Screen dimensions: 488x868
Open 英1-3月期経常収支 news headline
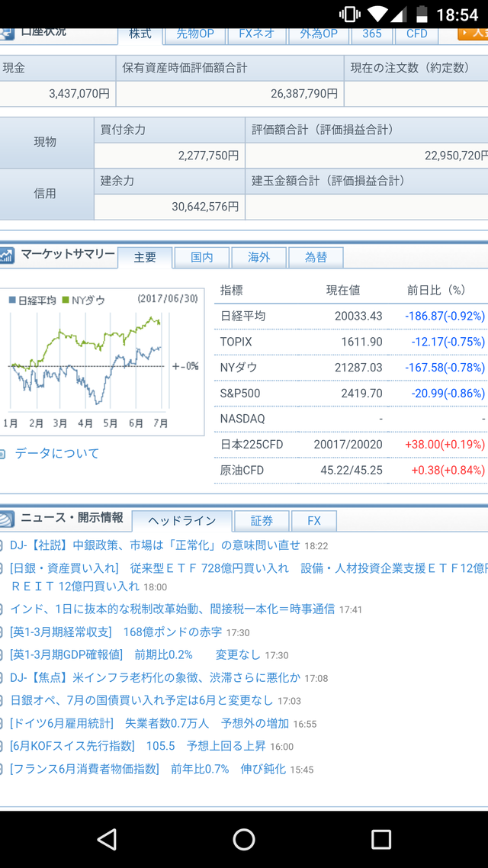click(116, 632)
